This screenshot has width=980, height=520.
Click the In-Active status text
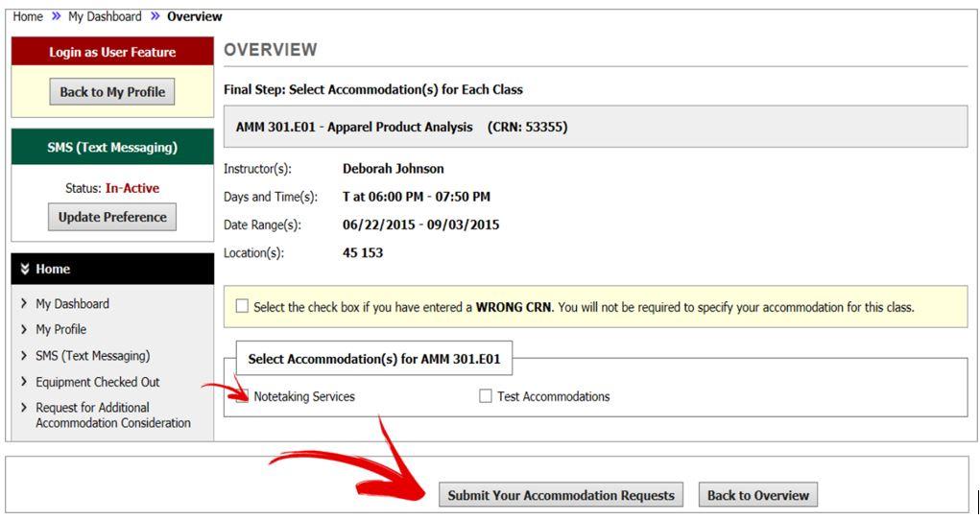click(x=132, y=188)
